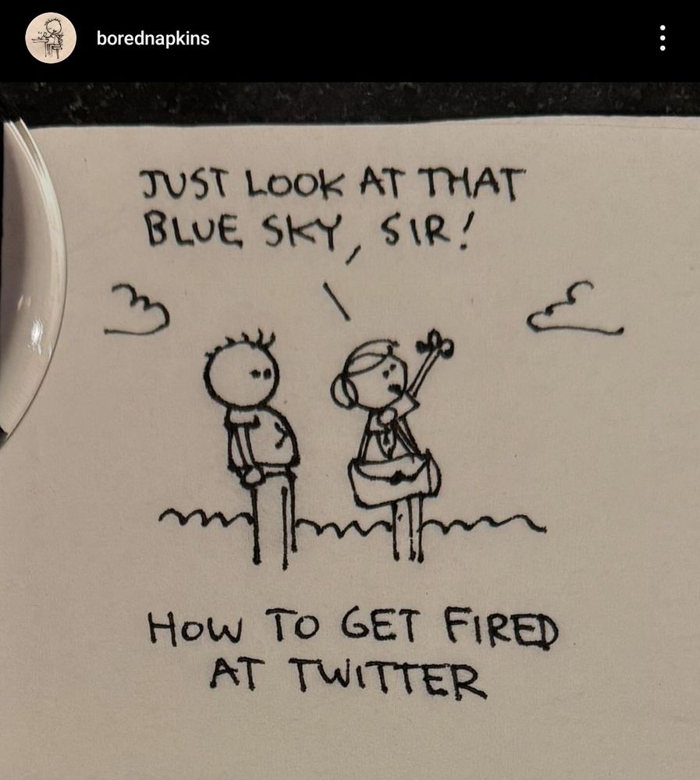Open the borednapkins profile avatar
This screenshot has height=780, width=700.
(51, 38)
